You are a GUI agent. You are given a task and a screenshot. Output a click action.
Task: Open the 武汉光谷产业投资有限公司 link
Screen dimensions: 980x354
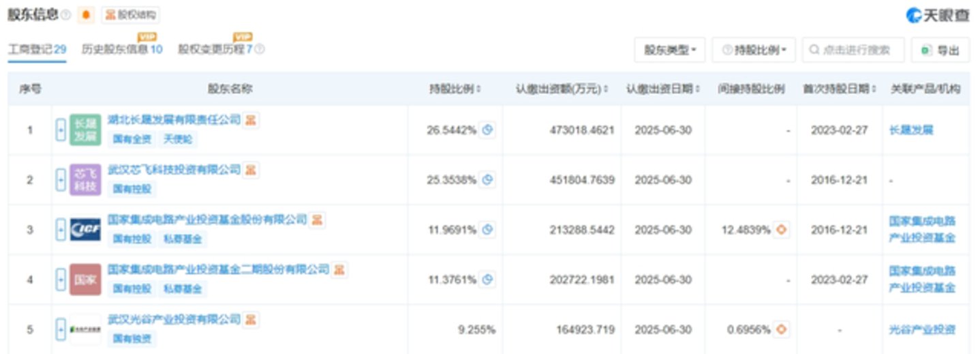pos(174,319)
